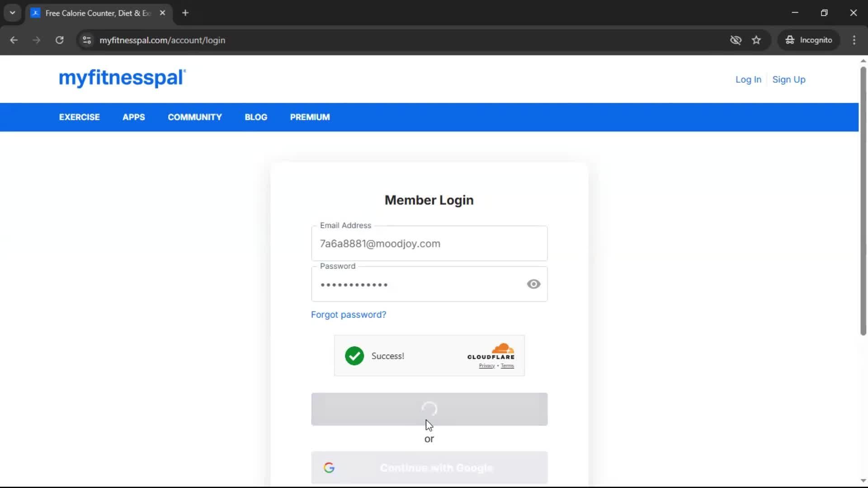This screenshot has height=488, width=868.
Task: Toggle password visibility eye icon
Action: click(533, 284)
